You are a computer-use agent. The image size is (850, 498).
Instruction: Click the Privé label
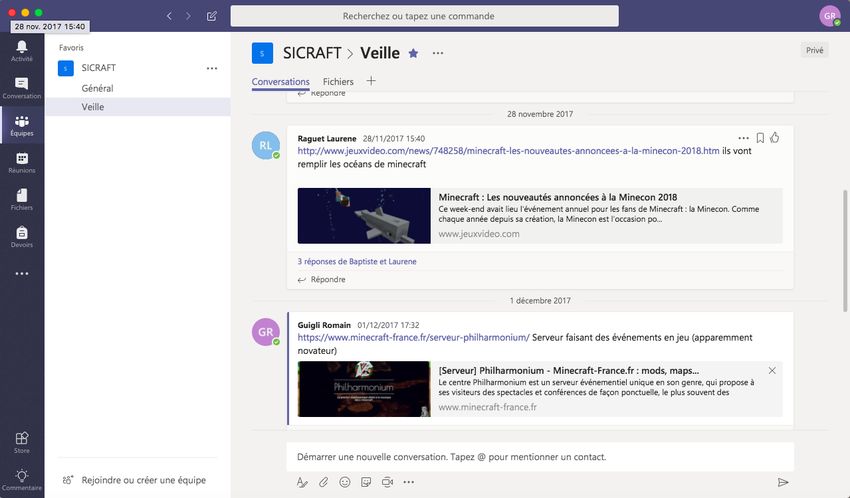pyautogui.click(x=814, y=50)
